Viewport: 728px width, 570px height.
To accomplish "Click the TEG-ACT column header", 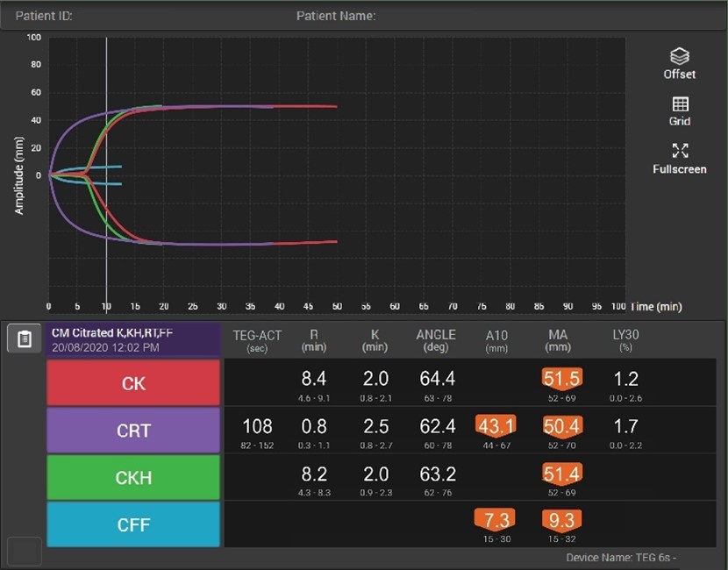I will [257, 340].
